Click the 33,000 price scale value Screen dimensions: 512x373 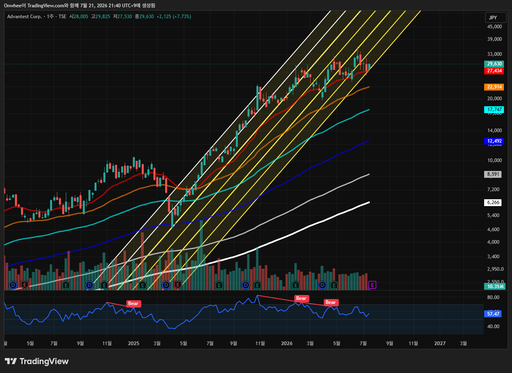[x=495, y=54]
